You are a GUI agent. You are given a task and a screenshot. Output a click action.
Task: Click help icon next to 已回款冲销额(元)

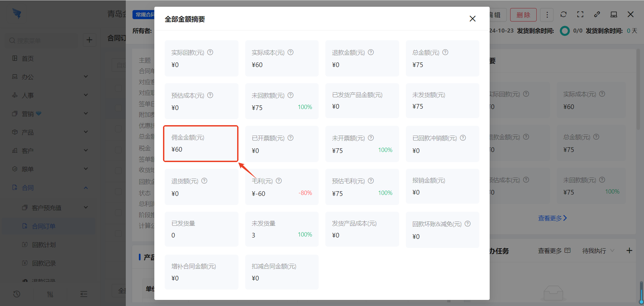click(463, 138)
